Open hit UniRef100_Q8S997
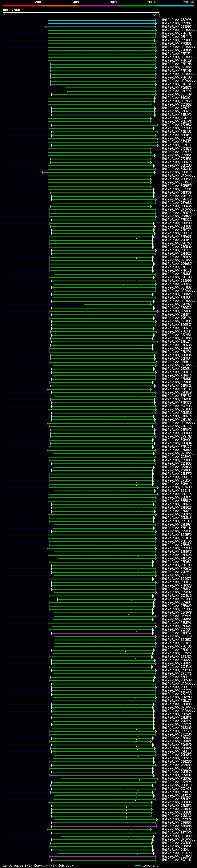 coord(177,26)
